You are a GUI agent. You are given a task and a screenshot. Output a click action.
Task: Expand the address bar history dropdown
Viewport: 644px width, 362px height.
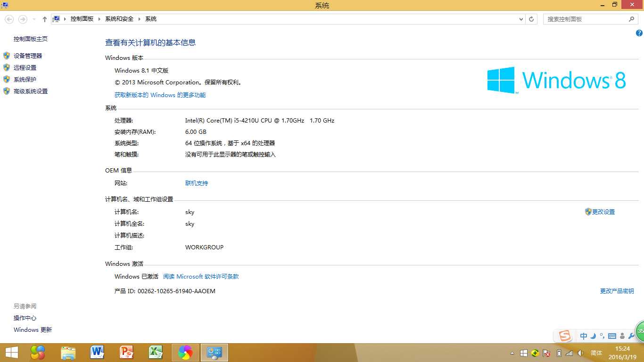click(521, 19)
